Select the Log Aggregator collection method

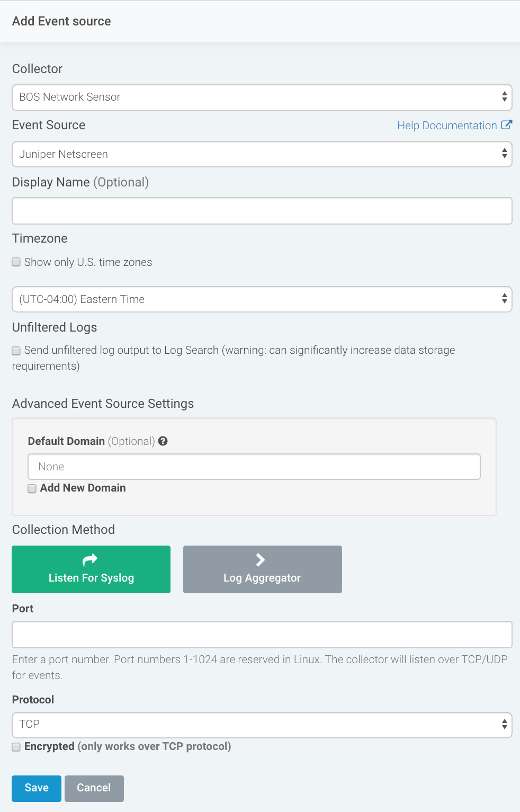click(263, 569)
